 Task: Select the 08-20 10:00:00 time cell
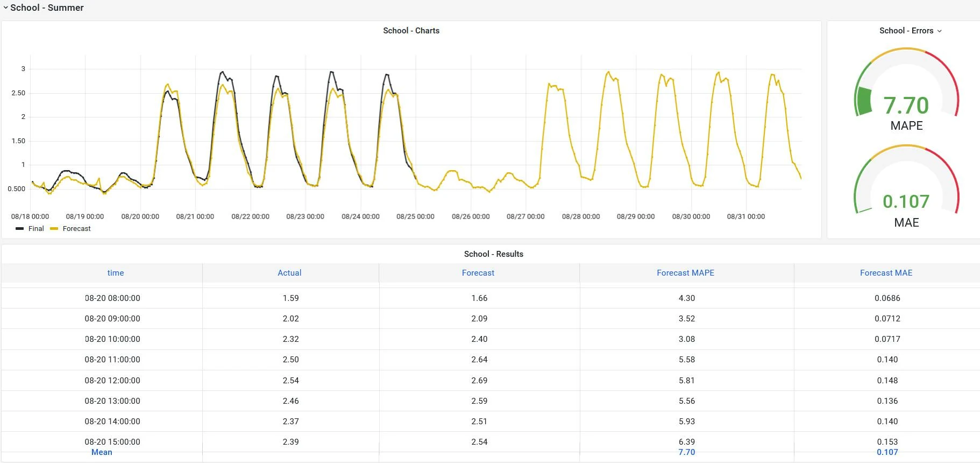(112, 339)
